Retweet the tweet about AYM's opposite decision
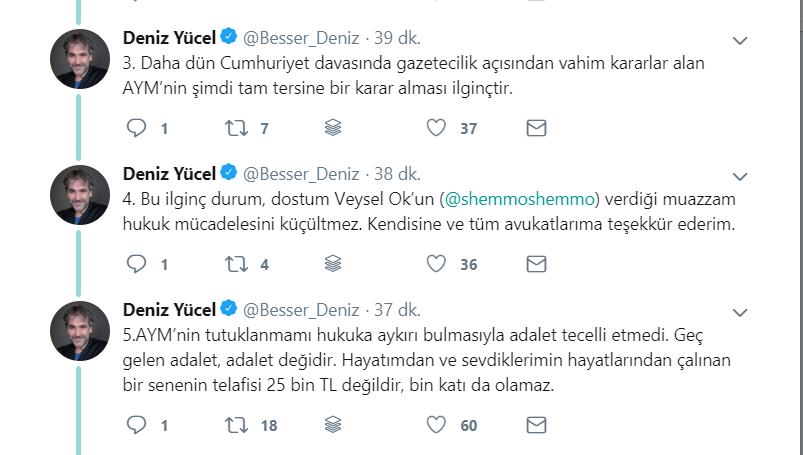The width and height of the screenshot is (803, 455). [236, 128]
